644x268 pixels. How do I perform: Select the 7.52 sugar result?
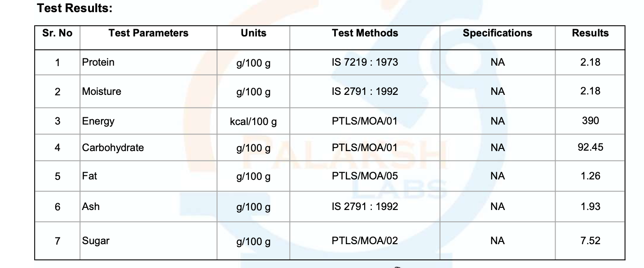590,241
